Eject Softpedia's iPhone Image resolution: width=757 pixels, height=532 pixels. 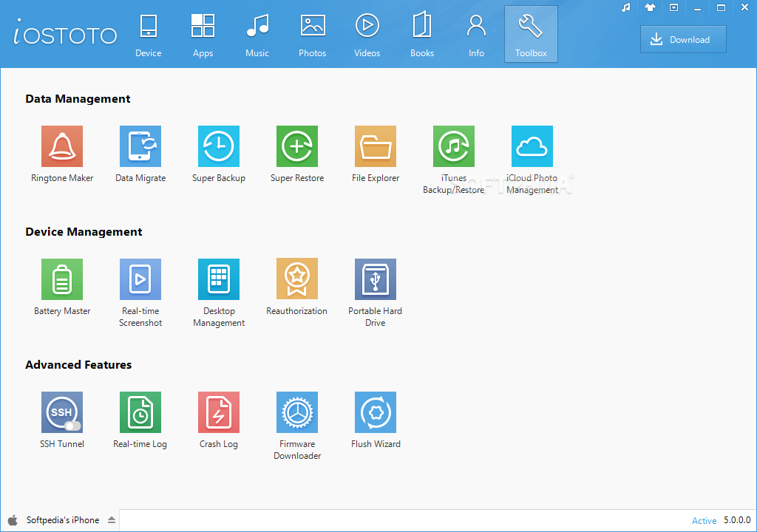click(x=112, y=520)
